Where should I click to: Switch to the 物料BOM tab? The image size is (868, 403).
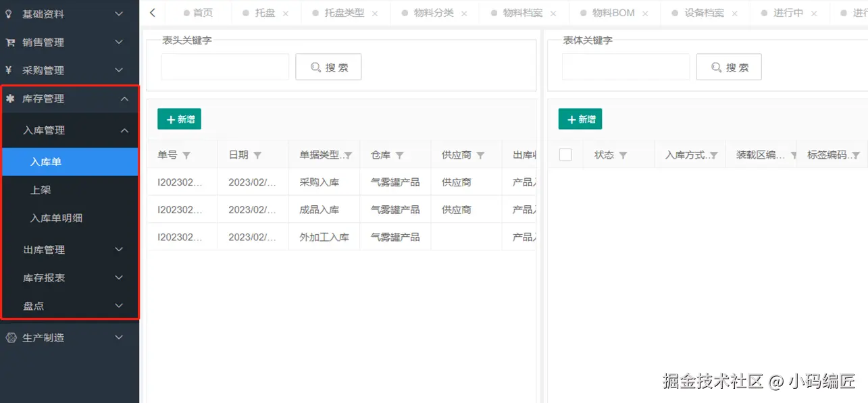613,13
